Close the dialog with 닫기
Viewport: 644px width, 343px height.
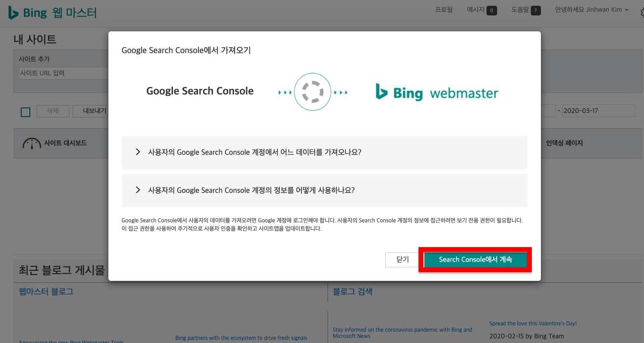coord(403,260)
